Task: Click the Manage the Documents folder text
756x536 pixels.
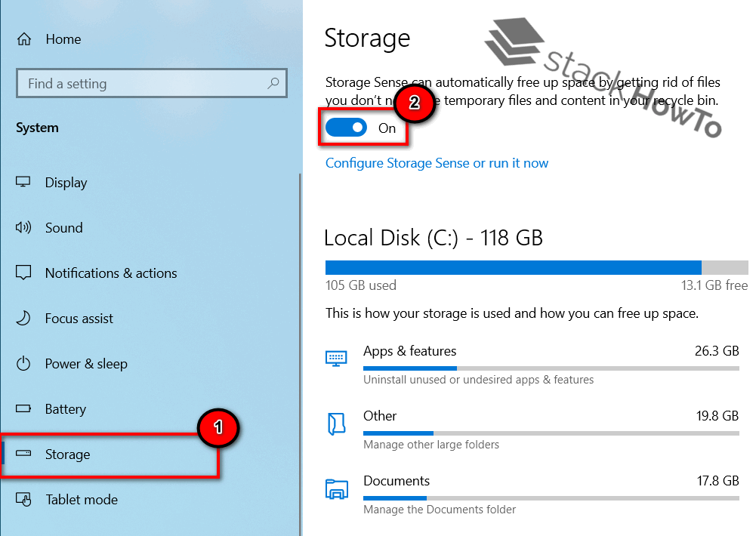Action: click(x=440, y=510)
